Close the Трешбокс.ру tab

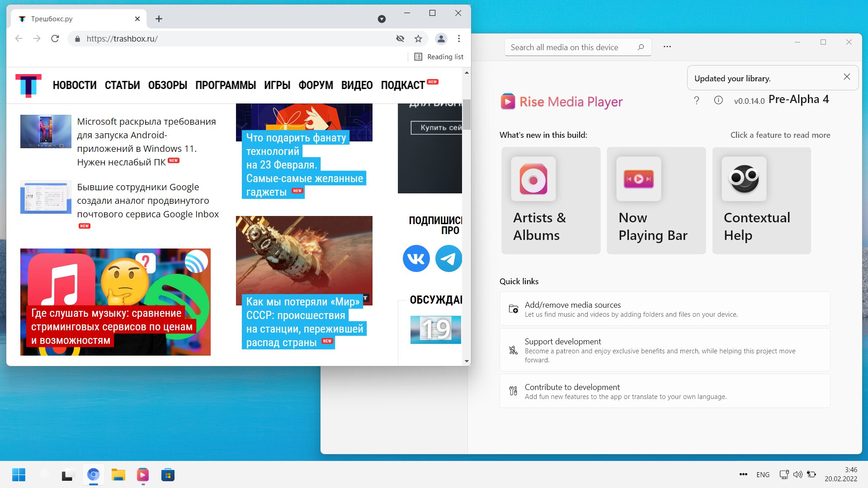[137, 19]
